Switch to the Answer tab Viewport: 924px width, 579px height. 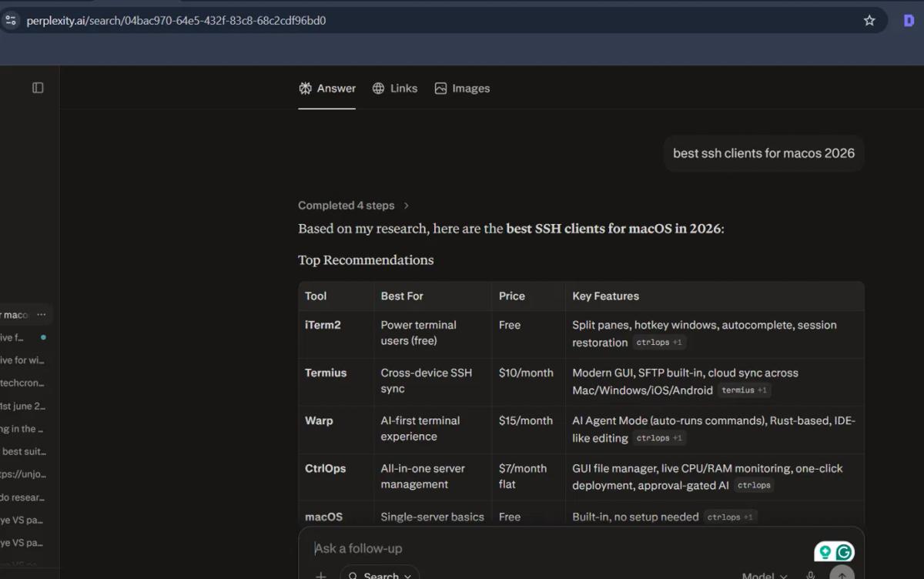[327, 89]
